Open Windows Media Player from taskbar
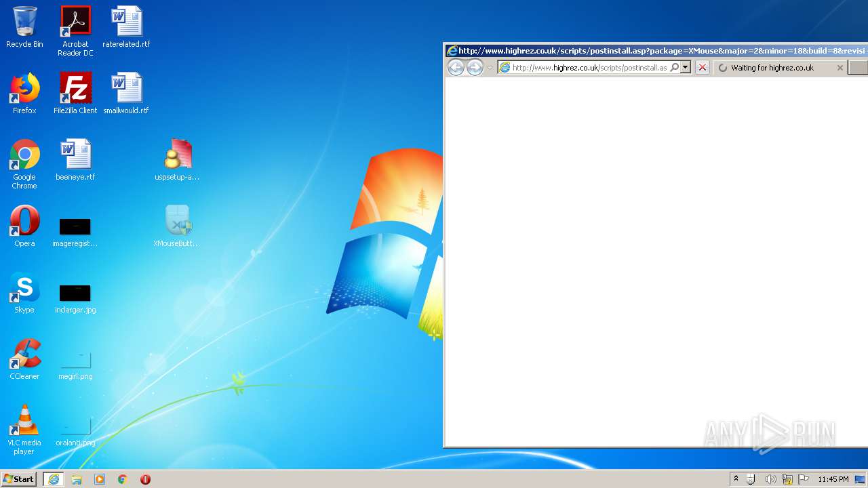Image resolution: width=868 pixels, height=488 pixels. 100,479
